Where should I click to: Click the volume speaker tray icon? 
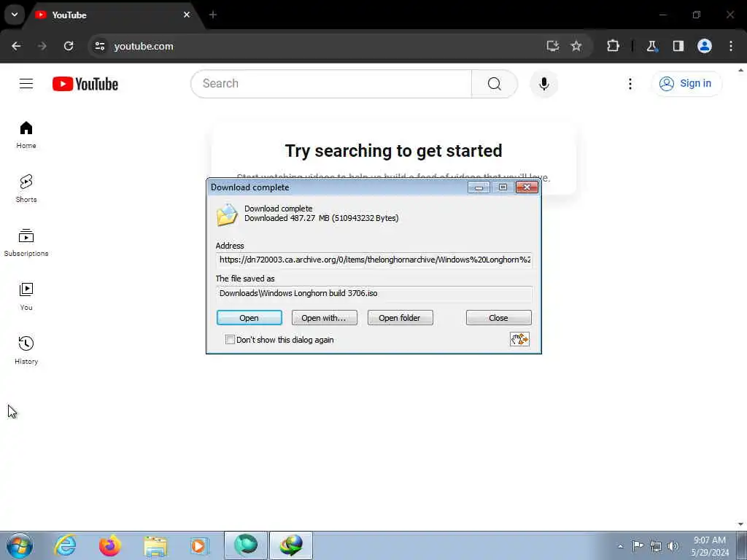673,546
